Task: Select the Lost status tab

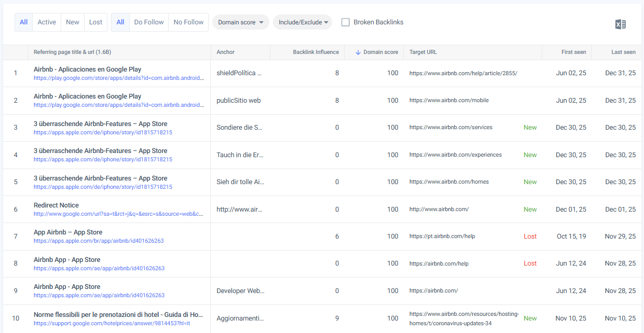Action: point(95,22)
